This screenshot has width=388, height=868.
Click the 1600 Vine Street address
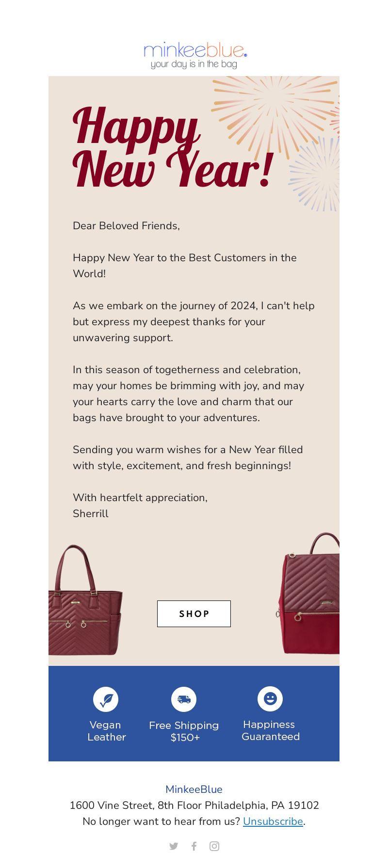pyautogui.click(x=194, y=805)
